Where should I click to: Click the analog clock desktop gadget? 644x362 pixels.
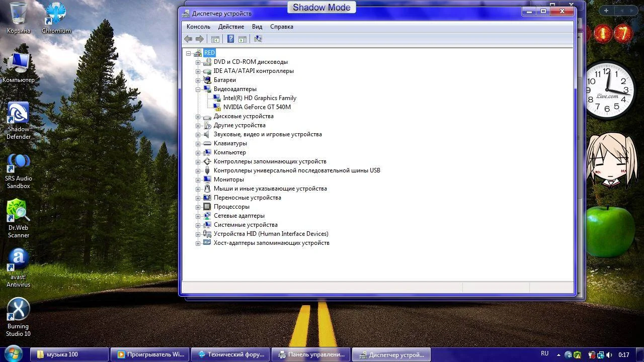[608, 90]
